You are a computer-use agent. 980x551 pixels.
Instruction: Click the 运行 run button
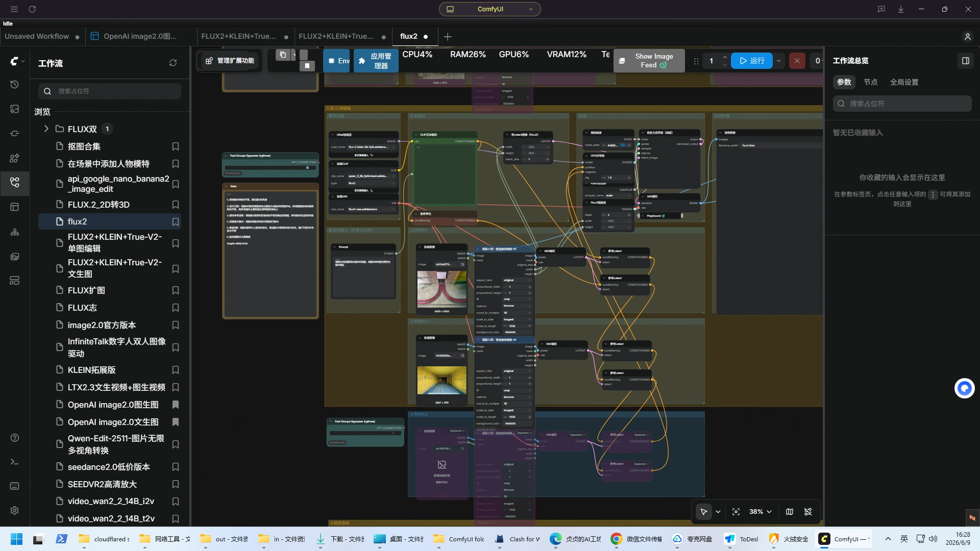751,61
